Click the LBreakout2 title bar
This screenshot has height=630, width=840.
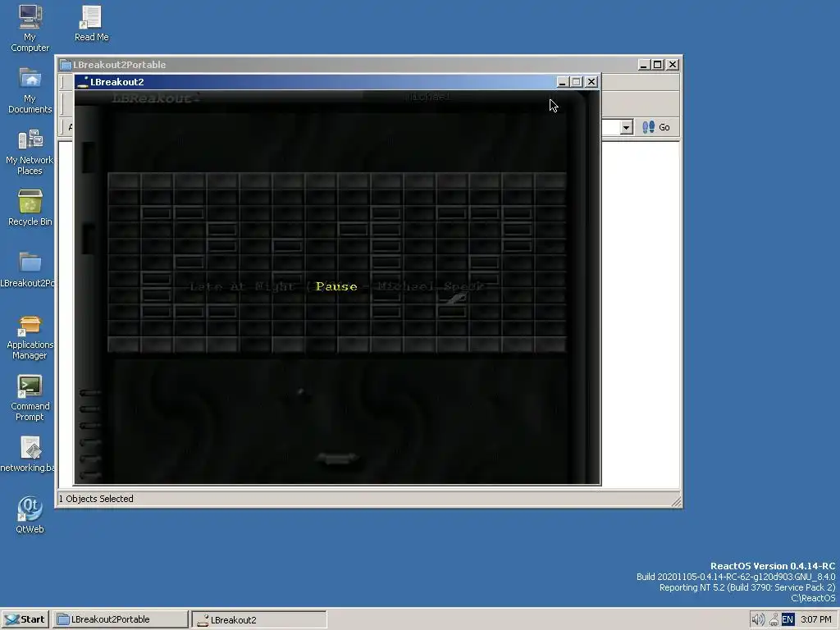pyautogui.click(x=337, y=82)
